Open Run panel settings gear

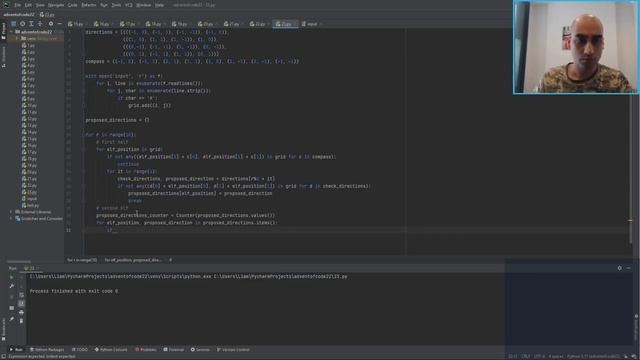(x=620, y=268)
